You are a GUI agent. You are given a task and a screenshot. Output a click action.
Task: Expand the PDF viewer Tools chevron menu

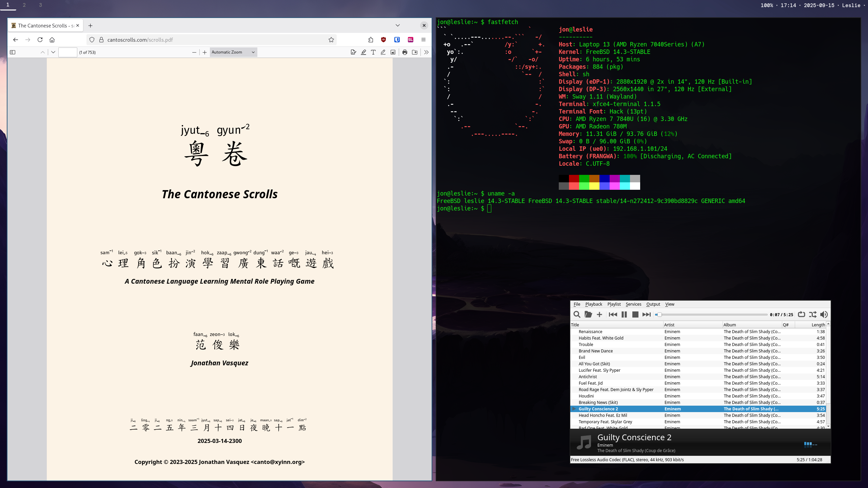click(x=426, y=52)
